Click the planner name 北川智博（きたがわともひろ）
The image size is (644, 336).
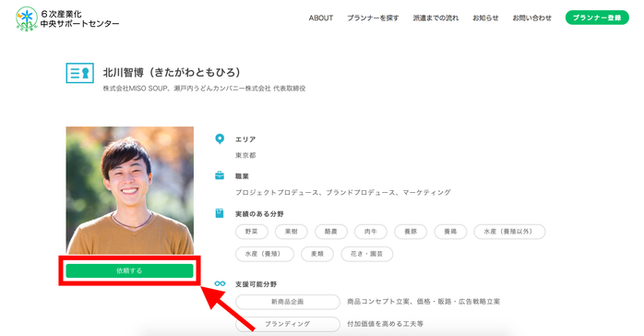[x=172, y=73]
